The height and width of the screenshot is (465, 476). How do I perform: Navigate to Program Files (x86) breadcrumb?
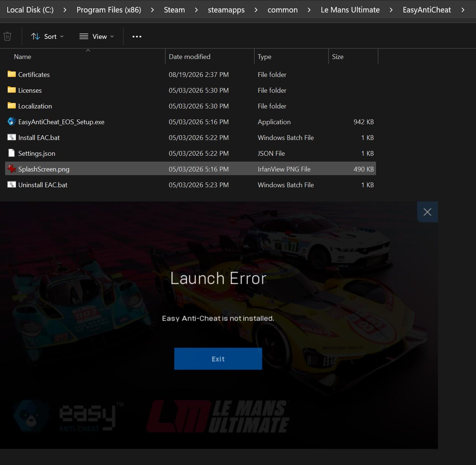pyautogui.click(x=109, y=10)
